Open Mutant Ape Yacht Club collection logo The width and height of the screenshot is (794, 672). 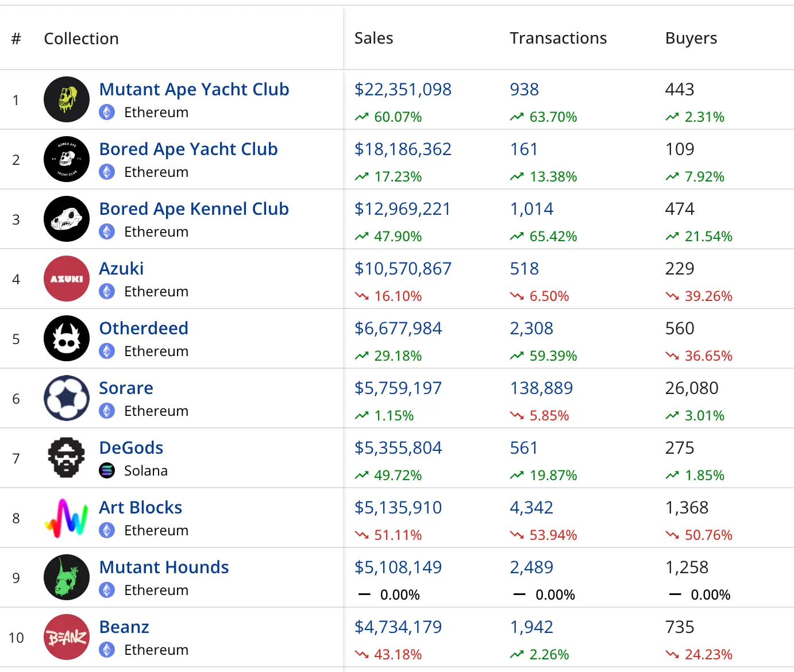[x=67, y=99]
